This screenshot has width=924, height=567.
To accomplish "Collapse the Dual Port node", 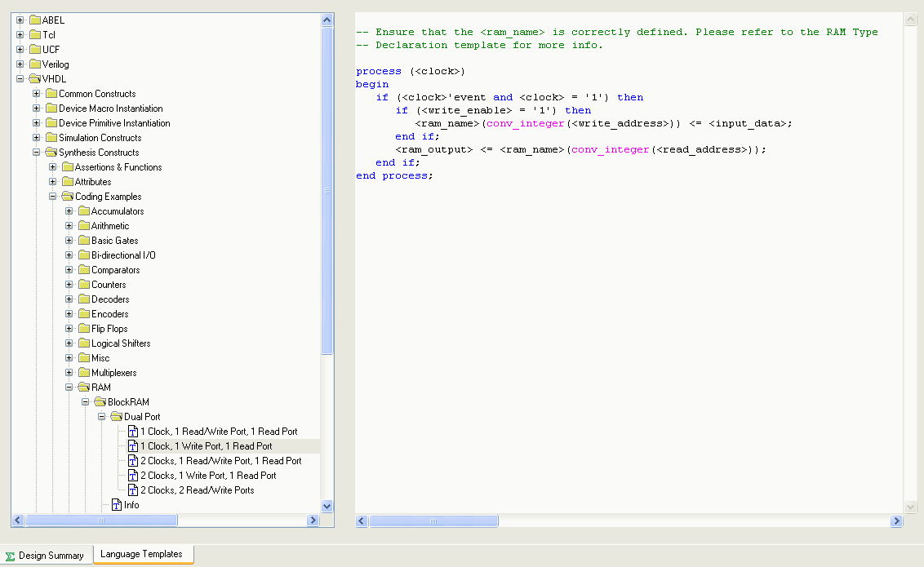I will [x=102, y=417].
